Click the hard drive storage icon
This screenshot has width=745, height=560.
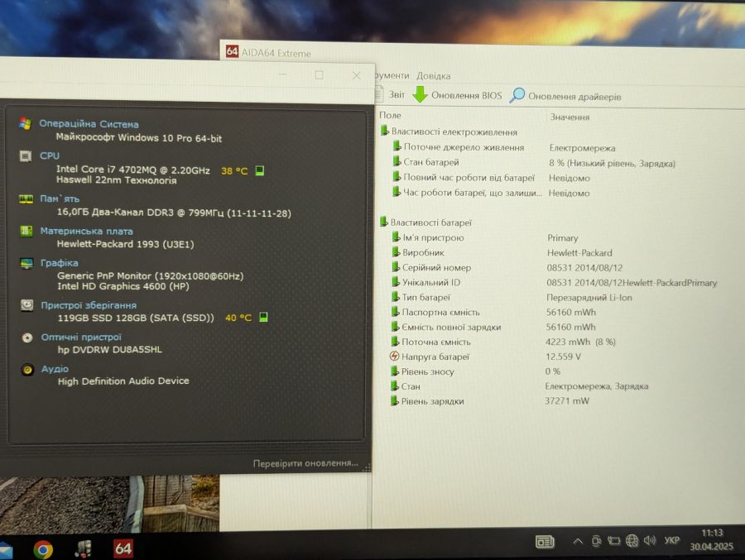click(x=27, y=305)
